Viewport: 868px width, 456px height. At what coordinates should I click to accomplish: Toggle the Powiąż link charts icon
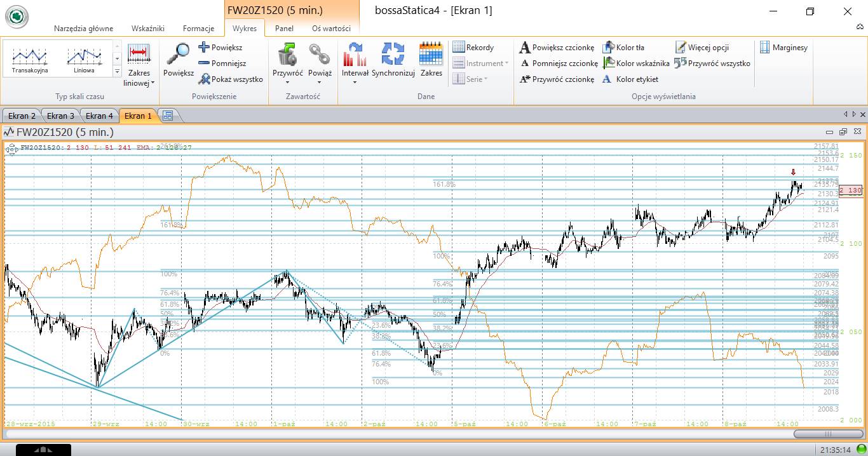[x=320, y=55]
